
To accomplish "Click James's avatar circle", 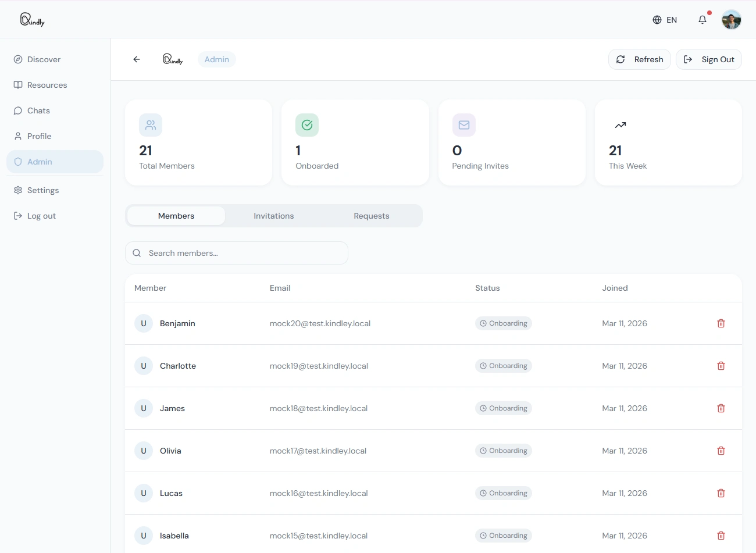I will (144, 408).
